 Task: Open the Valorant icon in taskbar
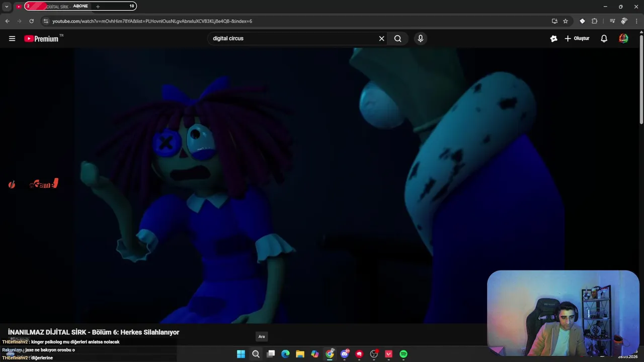389,354
